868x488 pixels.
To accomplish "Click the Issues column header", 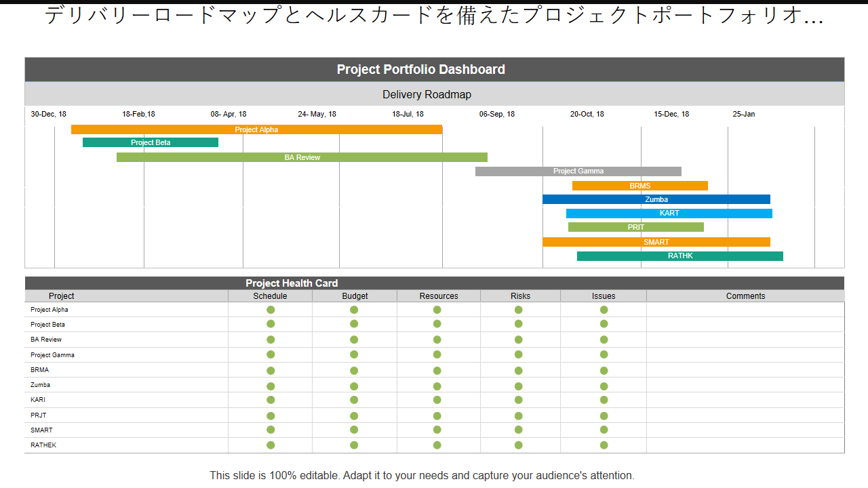I will point(604,296).
